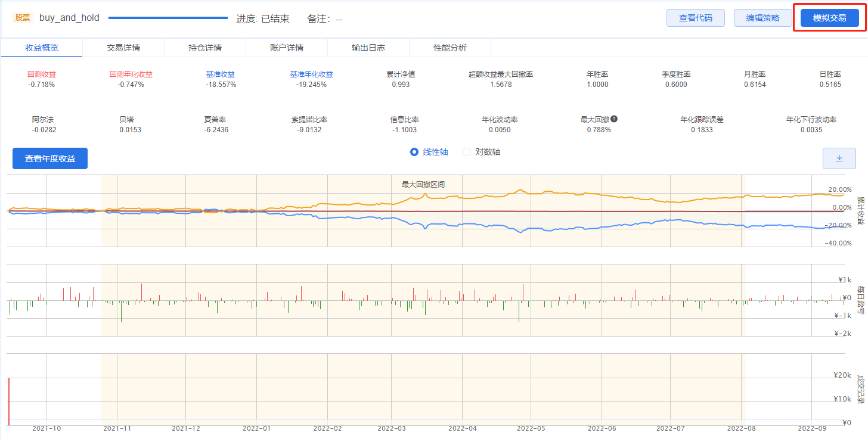Click the 回测收益 metric label
Image resolution: width=868 pixels, height=439 pixels.
pos(42,74)
